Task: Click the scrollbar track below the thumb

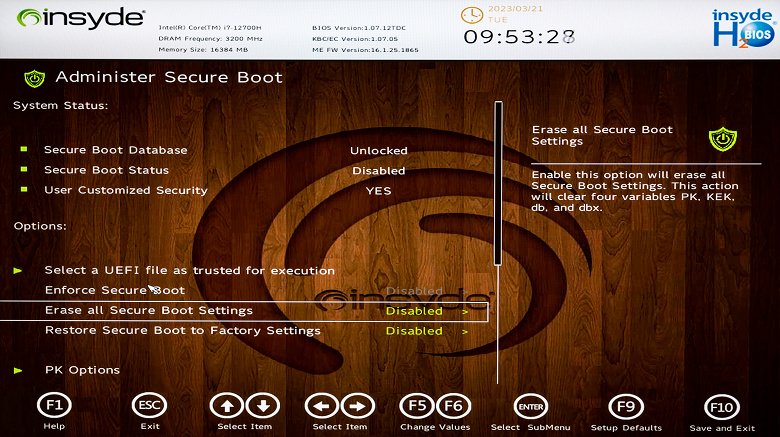Action: pyautogui.click(x=498, y=324)
